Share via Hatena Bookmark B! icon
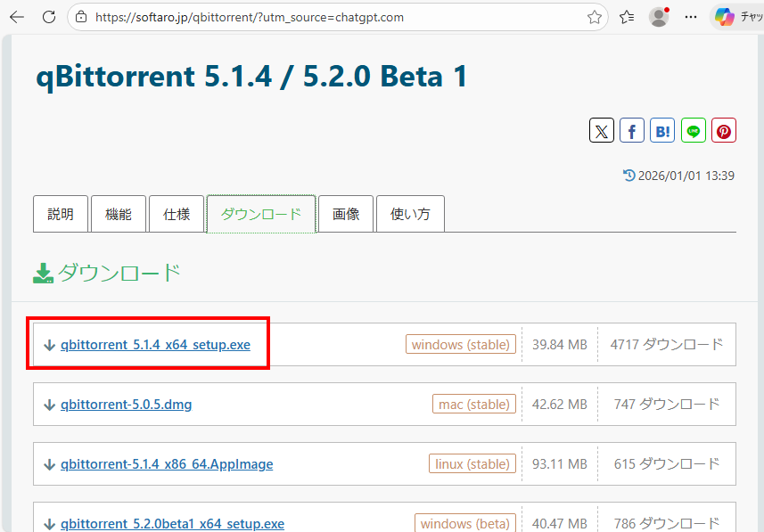 pos(662,131)
